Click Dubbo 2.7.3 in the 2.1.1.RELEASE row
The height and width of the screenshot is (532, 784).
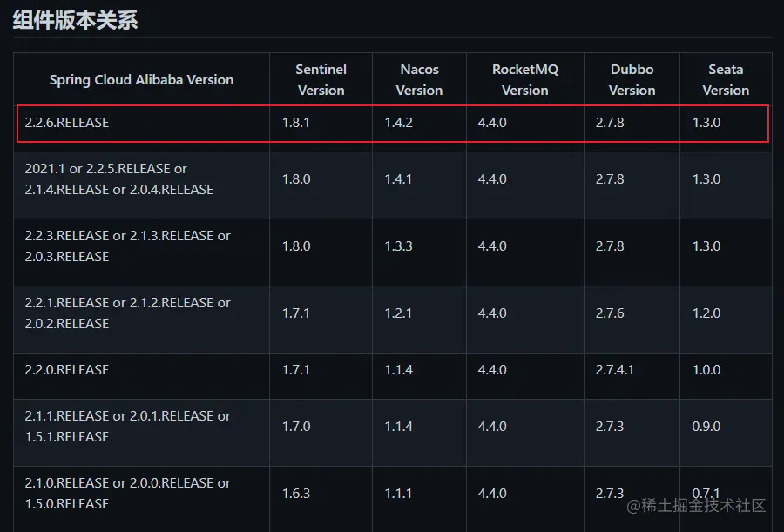[x=610, y=426]
